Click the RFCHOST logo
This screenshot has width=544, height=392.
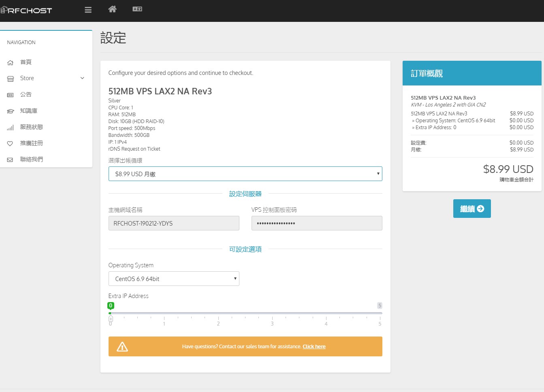[x=26, y=10]
